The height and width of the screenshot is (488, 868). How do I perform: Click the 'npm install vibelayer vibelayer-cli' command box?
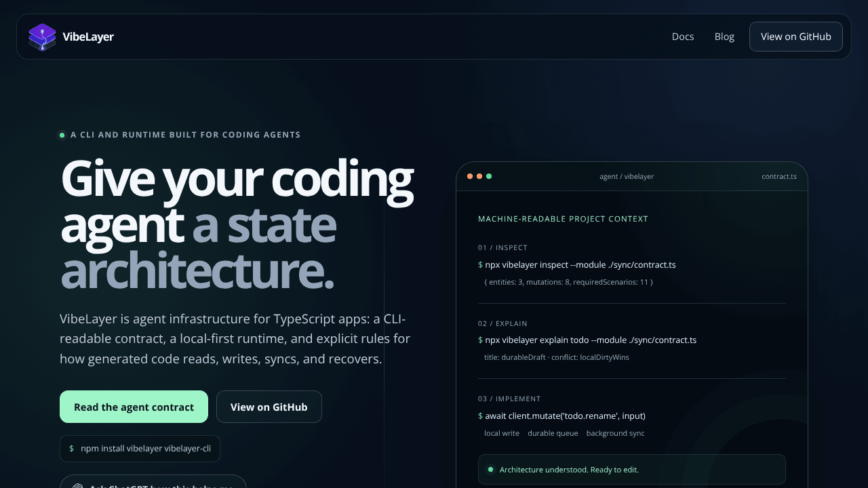(140, 449)
